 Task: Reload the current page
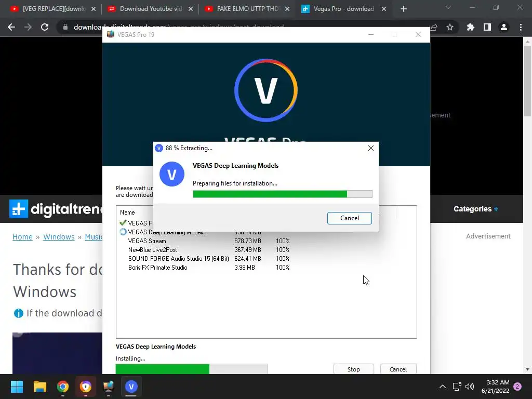[x=45, y=27]
